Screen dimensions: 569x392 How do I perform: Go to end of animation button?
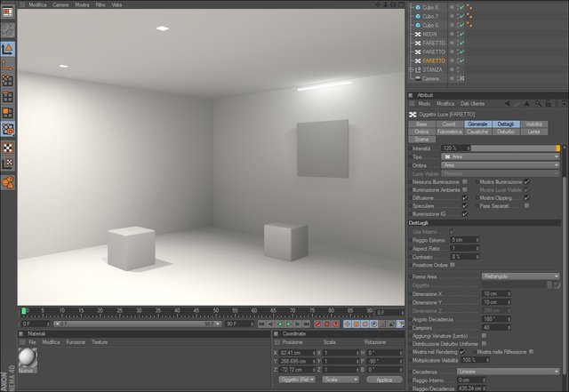(307, 324)
